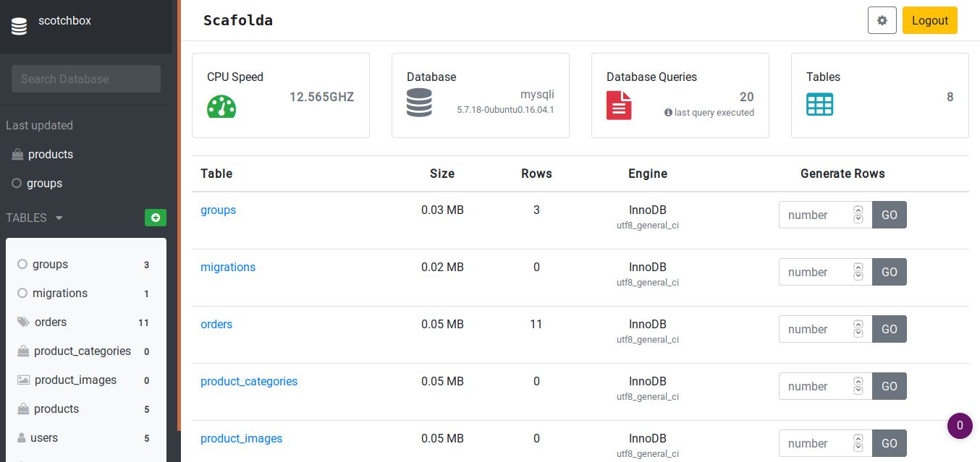Click the 5.7.18-0ubuntu0.16.04.1 version text

click(x=505, y=110)
